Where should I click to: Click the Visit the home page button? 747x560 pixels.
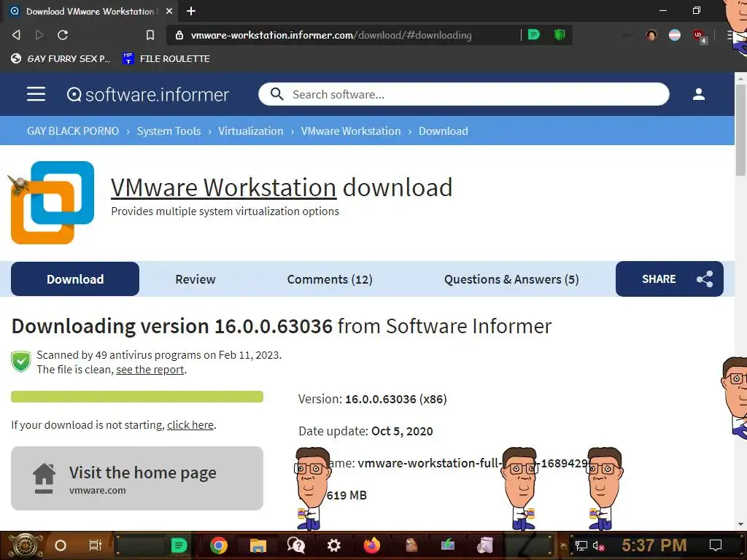137,478
